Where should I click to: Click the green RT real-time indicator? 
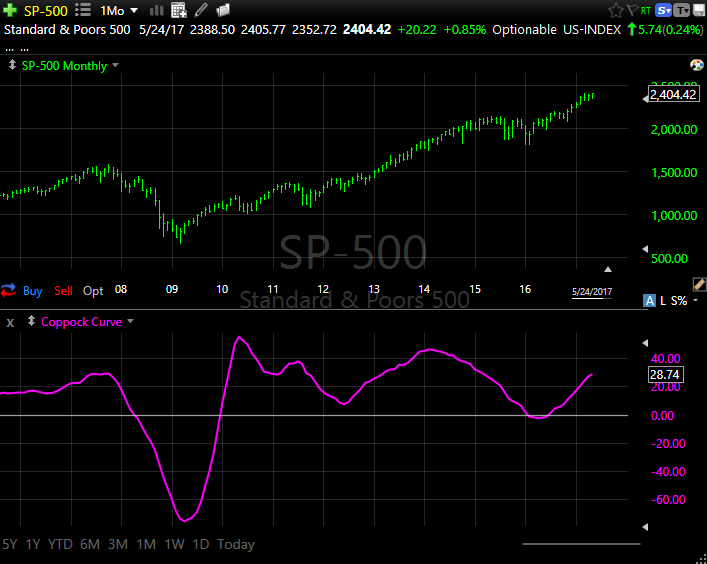(646, 10)
